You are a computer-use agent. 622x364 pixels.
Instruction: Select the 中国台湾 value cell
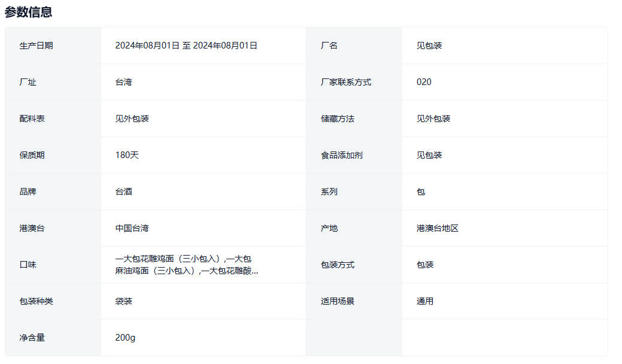click(x=132, y=228)
